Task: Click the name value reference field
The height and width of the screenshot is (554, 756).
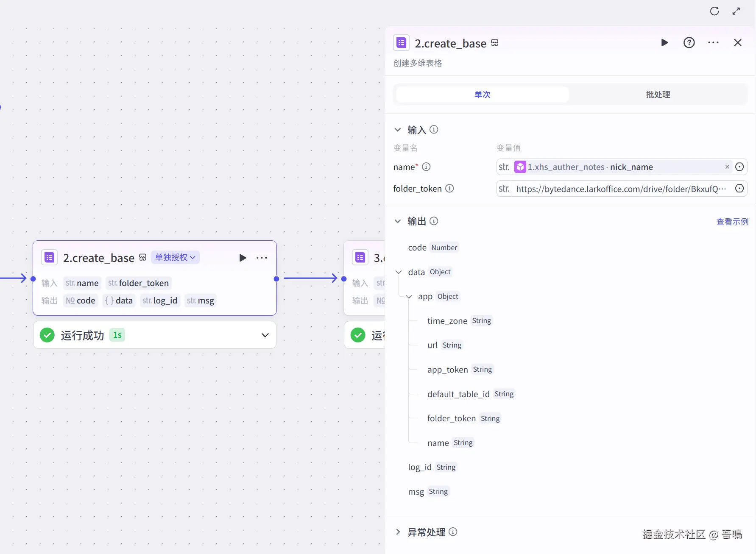Action: [622, 167]
